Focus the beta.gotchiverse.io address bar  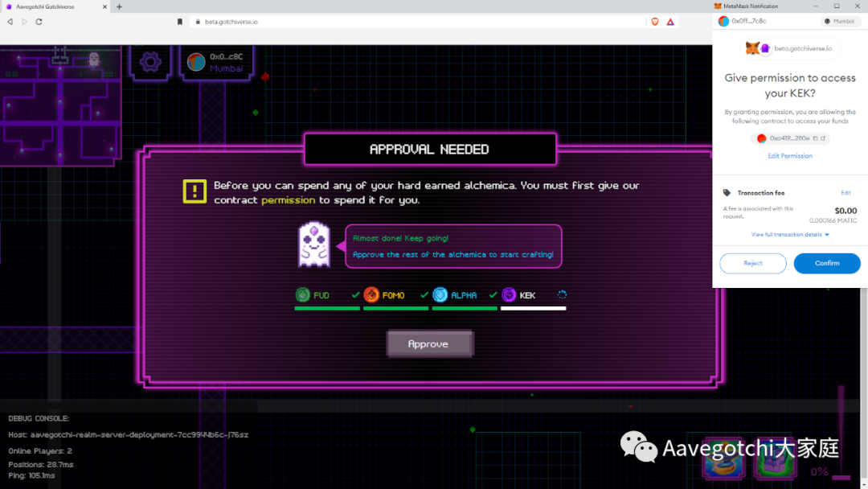click(x=416, y=22)
